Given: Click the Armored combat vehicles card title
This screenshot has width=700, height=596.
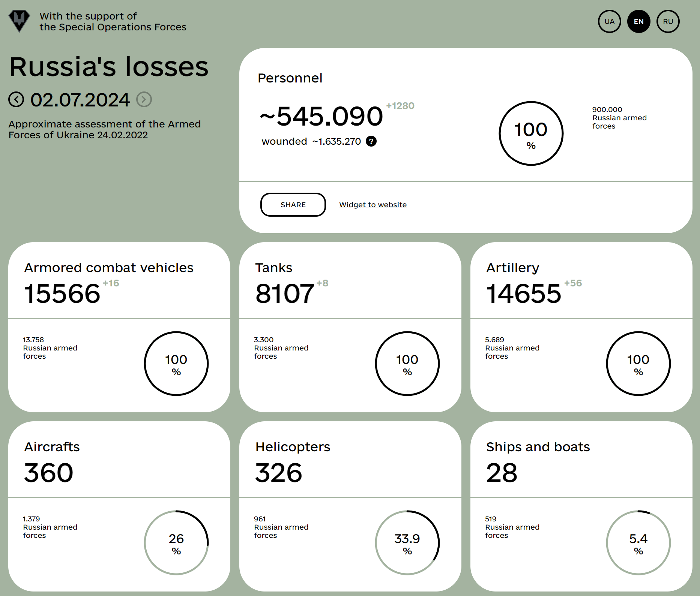Looking at the screenshot, I should (x=109, y=268).
